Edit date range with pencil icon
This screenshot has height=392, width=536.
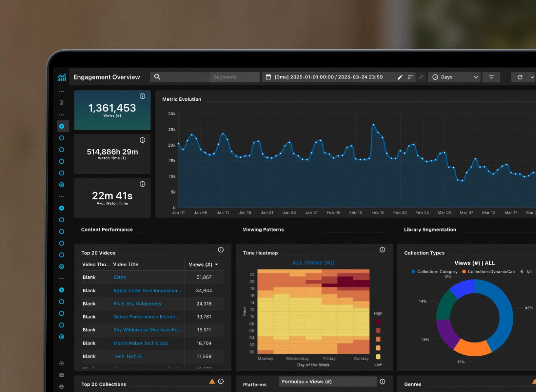click(x=400, y=77)
